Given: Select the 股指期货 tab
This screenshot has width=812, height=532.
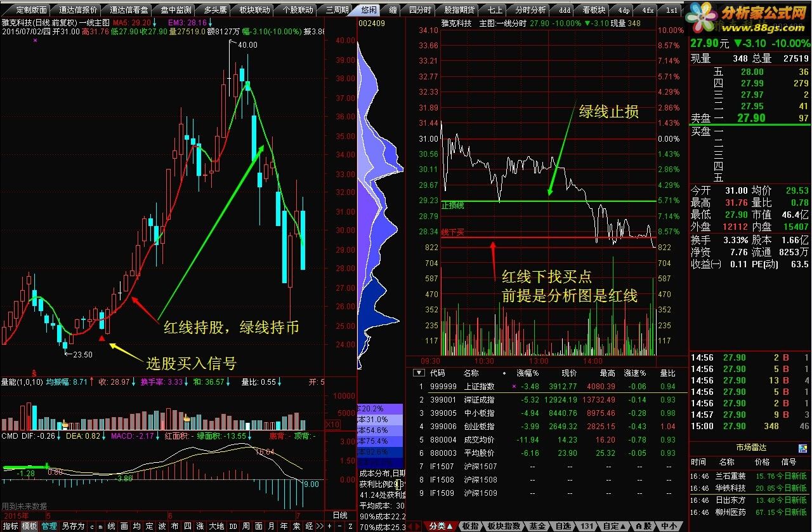Looking at the screenshot, I should (x=459, y=10).
